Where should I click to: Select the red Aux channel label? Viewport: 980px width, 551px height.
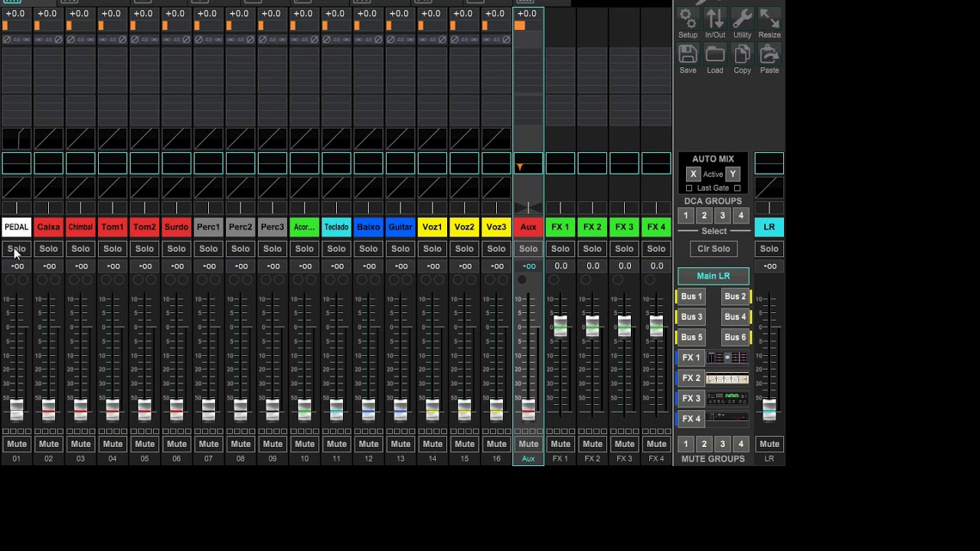(x=528, y=227)
